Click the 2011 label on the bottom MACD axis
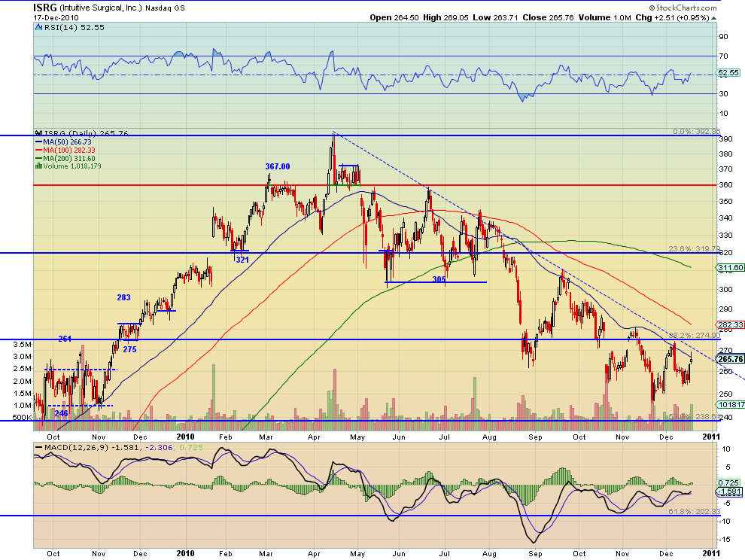 pyautogui.click(x=711, y=553)
